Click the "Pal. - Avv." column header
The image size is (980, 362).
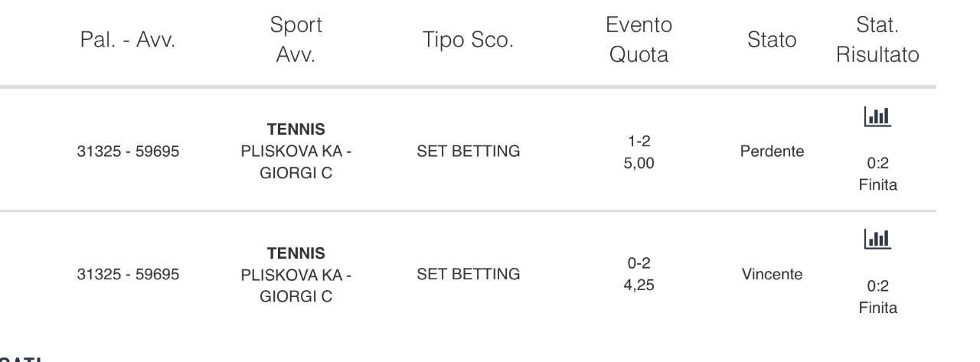click(x=128, y=41)
